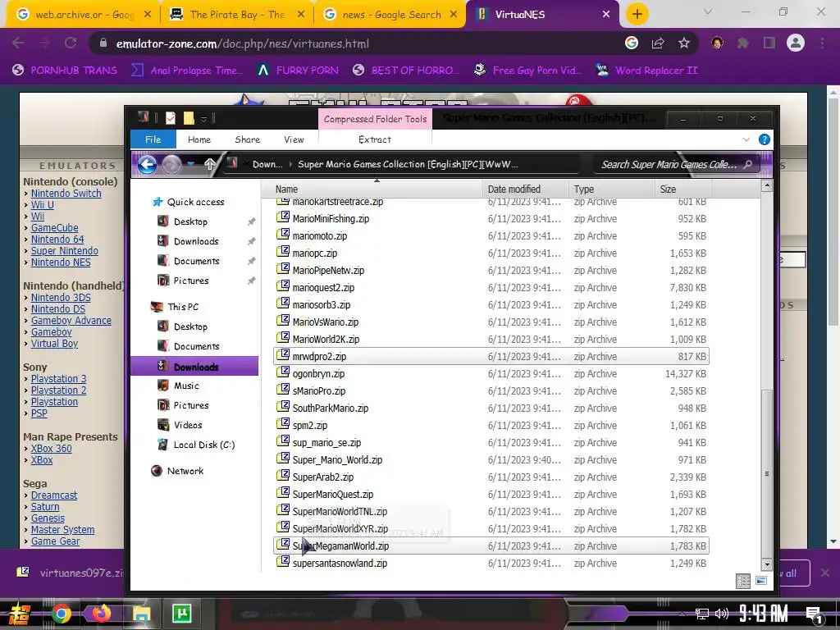This screenshot has height=630, width=840.
Task: Open Nintendo Switch link on webpage
Action: pos(66,194)
